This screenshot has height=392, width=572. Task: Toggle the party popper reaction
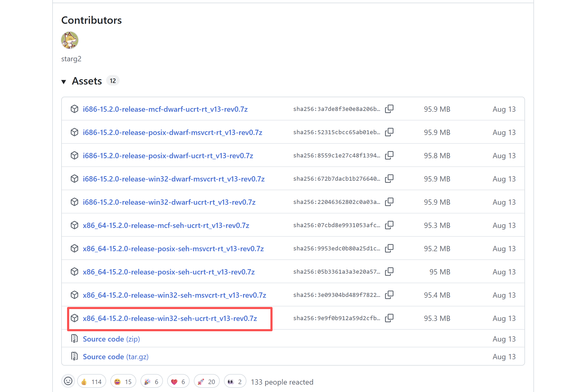click(151, 382)
